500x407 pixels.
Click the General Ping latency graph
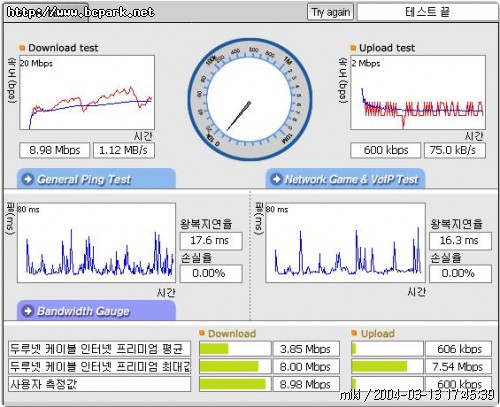96,243
